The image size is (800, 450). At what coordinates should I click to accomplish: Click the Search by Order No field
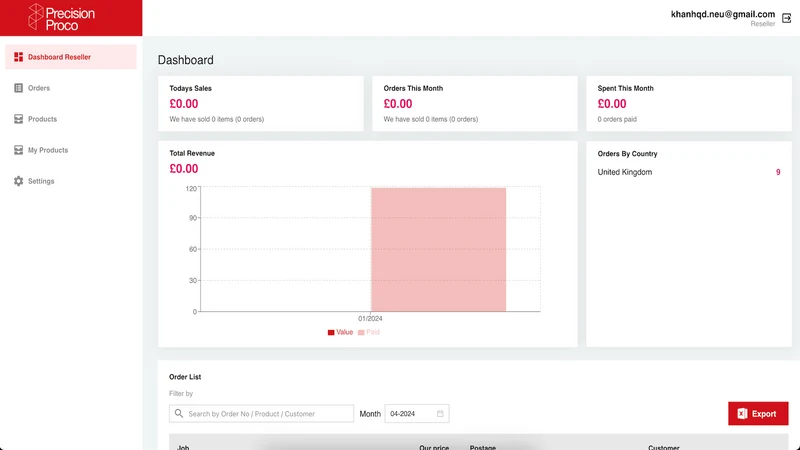[261, 413]
